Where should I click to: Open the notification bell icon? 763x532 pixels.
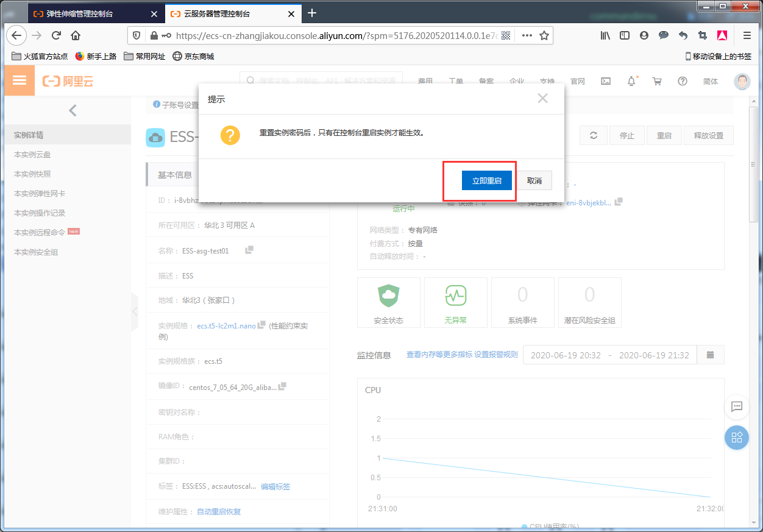click(x=631, y=81)
